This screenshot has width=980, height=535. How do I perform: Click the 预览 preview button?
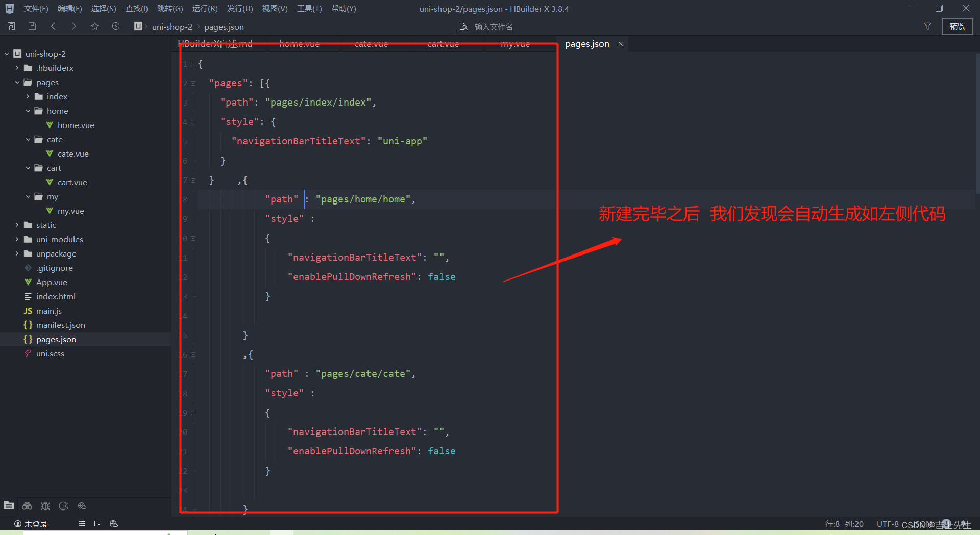[957, 27]
